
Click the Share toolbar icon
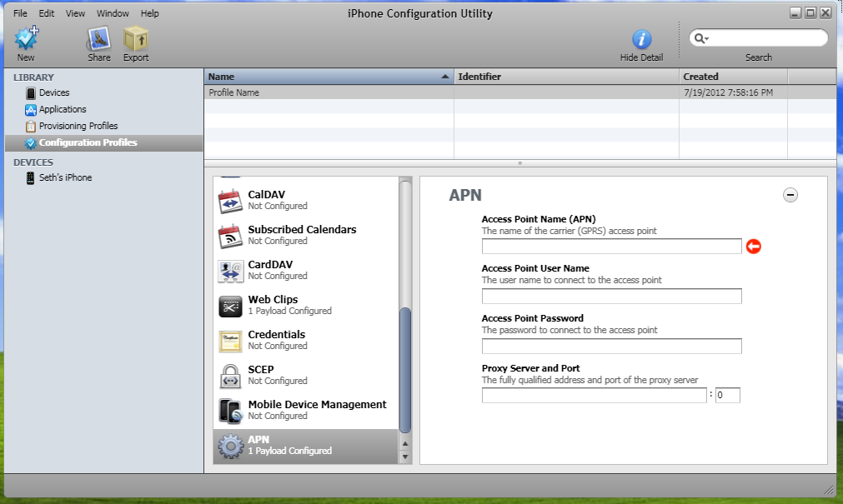point(99,38)
